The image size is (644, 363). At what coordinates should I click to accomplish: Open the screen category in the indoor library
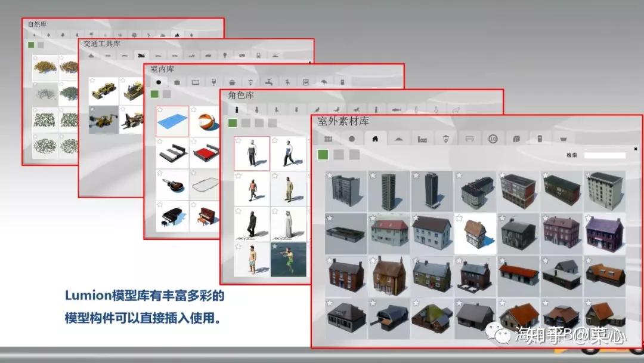click(x=195, y=82)
